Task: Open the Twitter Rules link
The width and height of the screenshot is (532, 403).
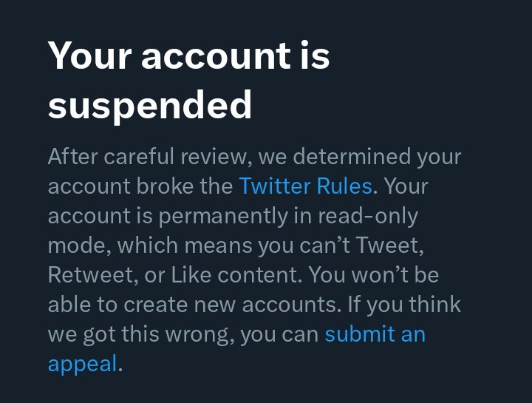Action: (x=306, y=186)
